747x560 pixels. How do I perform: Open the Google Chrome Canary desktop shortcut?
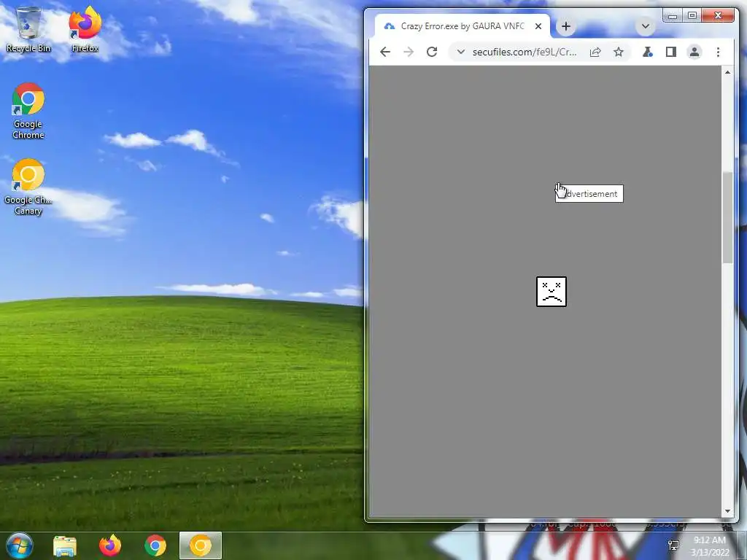click(28, 187)
